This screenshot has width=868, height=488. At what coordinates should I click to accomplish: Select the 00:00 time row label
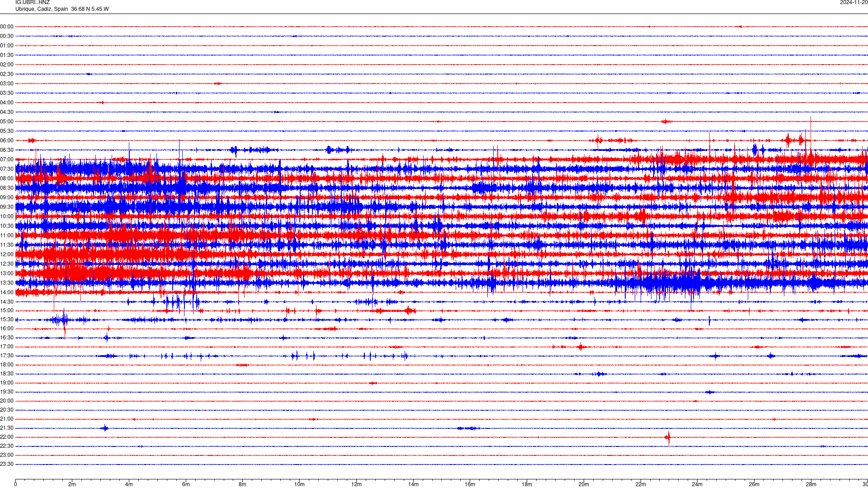tap(7, 27)
